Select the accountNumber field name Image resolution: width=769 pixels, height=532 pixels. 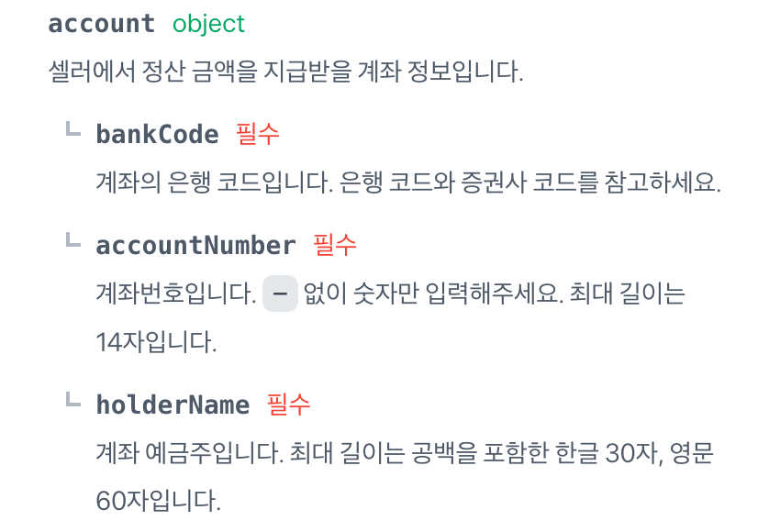coord(195,246)
